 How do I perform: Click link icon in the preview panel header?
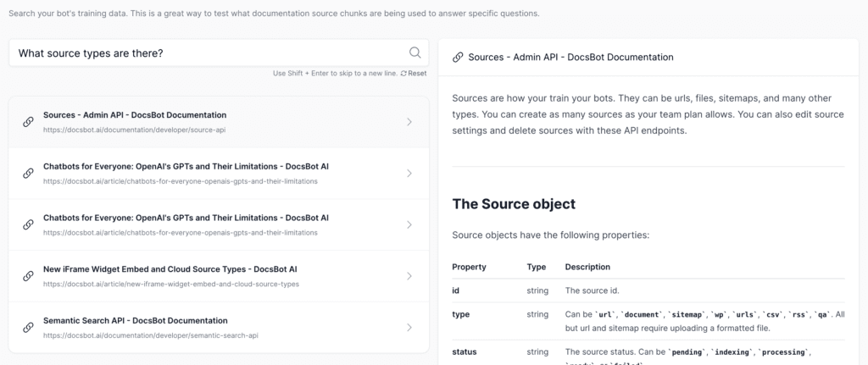point(458,58)
